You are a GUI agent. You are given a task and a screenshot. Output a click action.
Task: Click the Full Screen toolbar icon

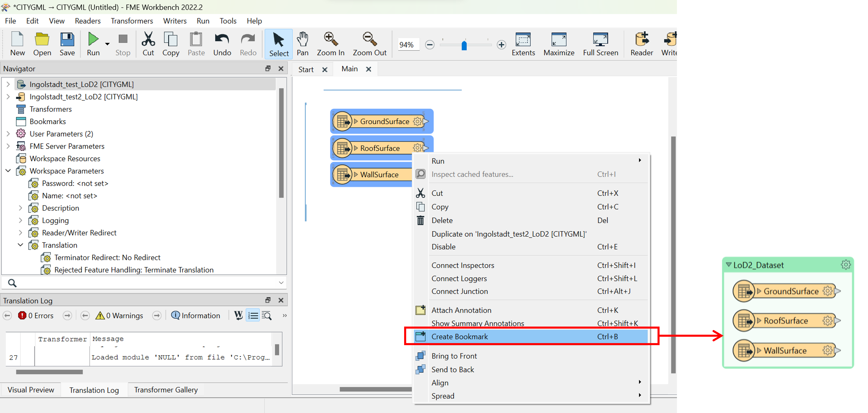coord(600,44)
